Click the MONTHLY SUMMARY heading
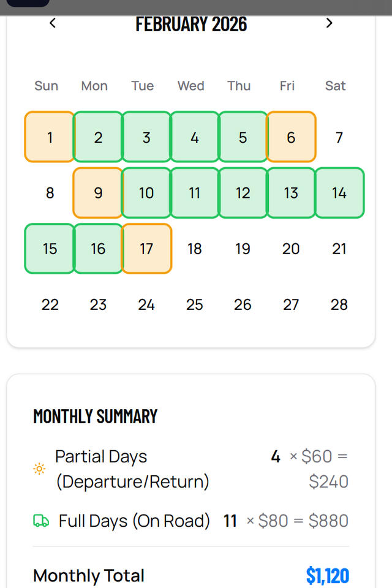Image resolution: width=392 pixels, height=588 pixels. [96, 417]
